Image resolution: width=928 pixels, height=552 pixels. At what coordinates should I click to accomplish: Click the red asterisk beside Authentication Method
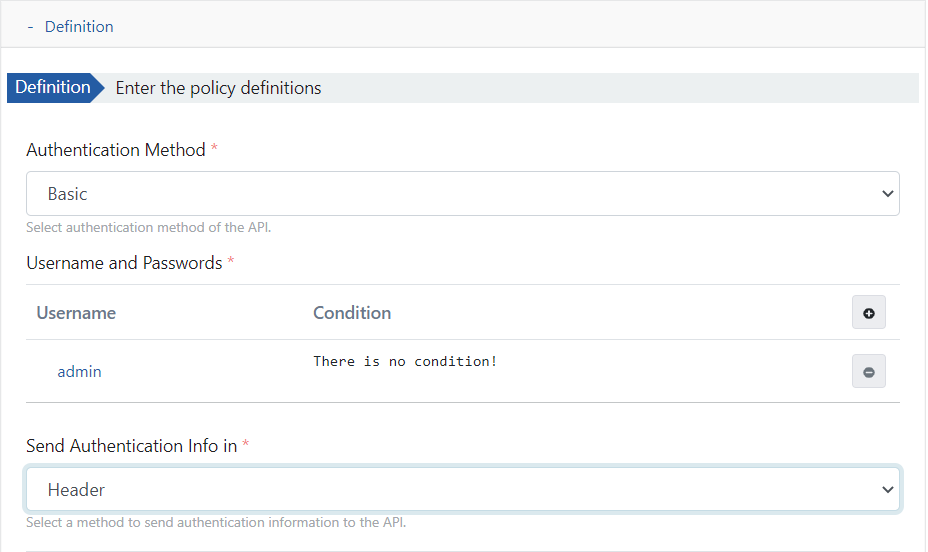click(x=214, y=150)
